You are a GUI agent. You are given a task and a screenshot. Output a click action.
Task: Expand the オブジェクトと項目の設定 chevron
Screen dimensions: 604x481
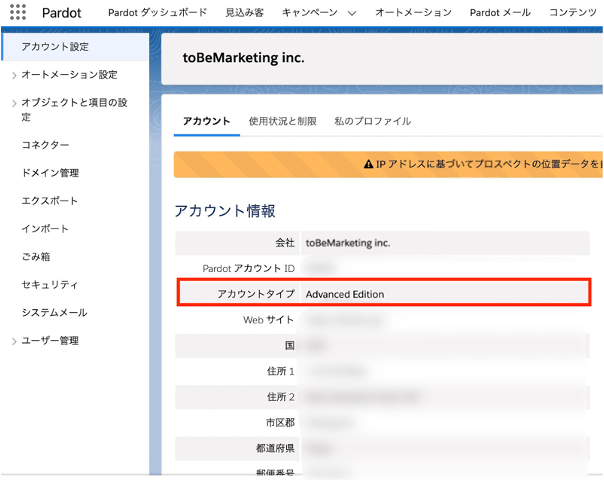[x=14, y=103]
